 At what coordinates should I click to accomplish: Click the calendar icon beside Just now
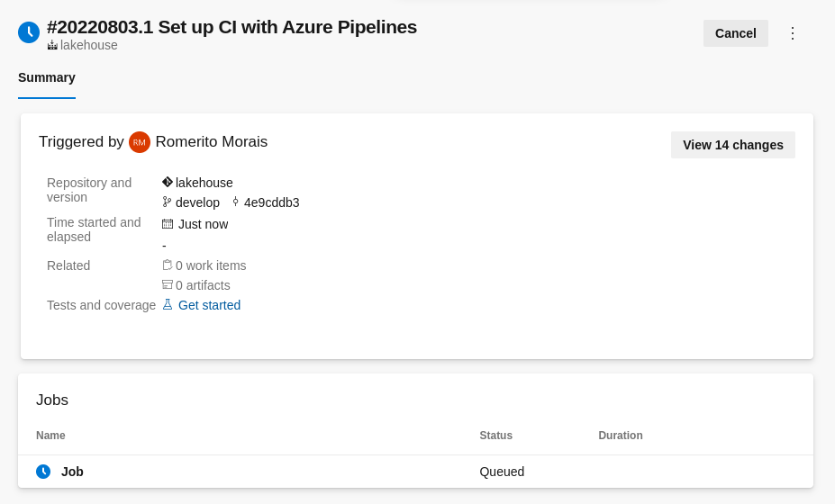(168, 224)
